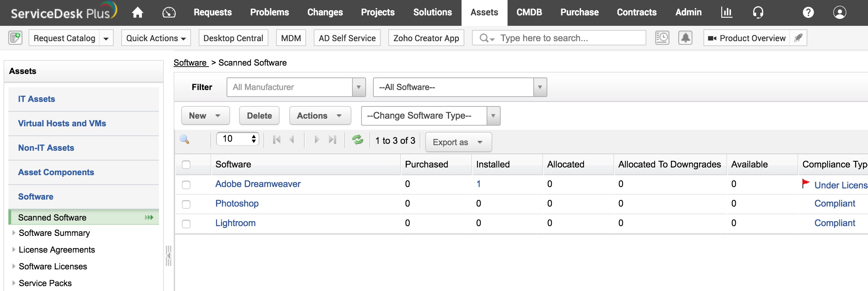Click the table search magnifier icon

185,140
